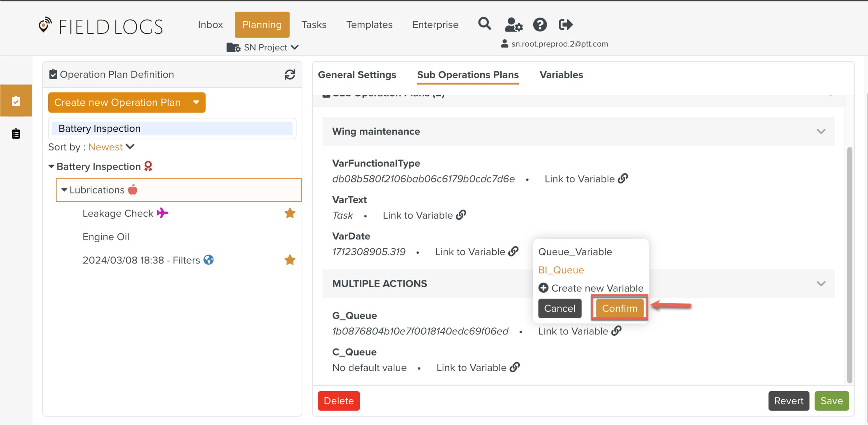Image resolution: width=868 pixels, height=425 pixels.
Task: Click the link icon next to VarDate
Action: 513,252
